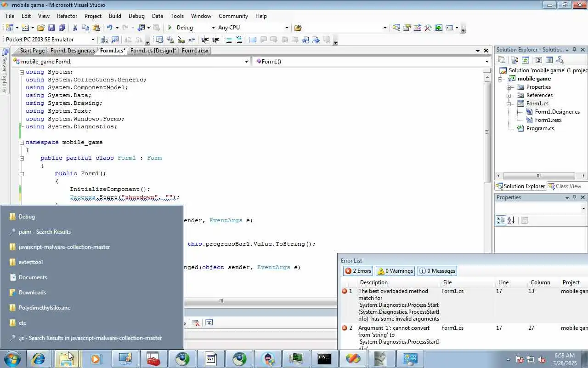Toggle the 0 Warnings filter button
Viewport: 588px width, 368px height.
395,271
